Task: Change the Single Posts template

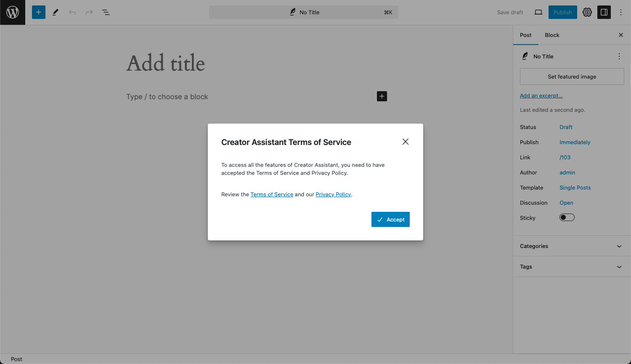Action: (575, 187)
